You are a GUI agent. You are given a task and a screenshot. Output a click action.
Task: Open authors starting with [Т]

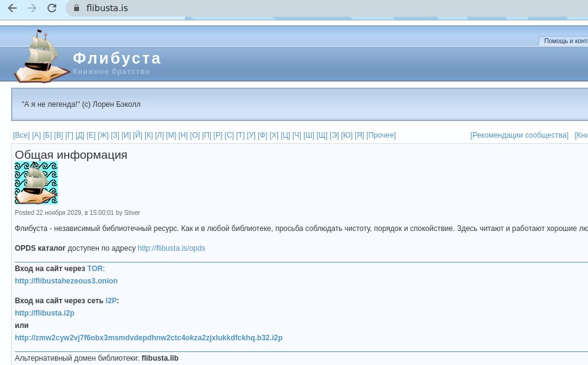[240, 135]
